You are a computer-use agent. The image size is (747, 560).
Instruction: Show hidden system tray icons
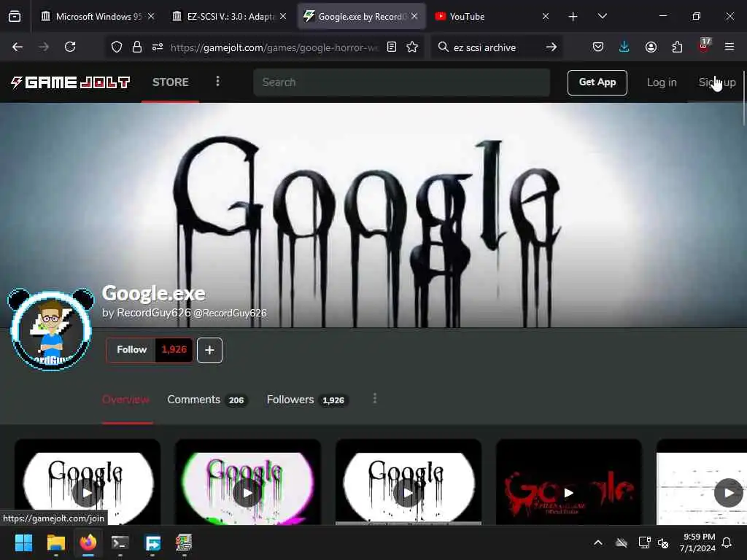598,542
